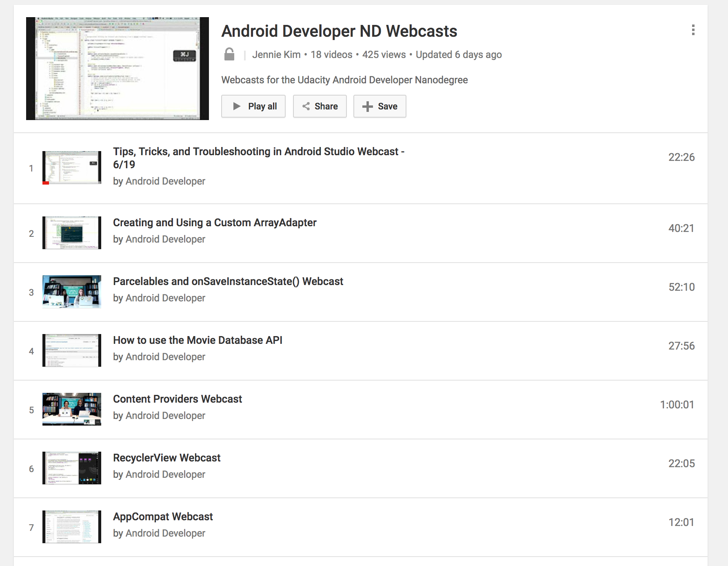
Task: Click the Tips, Tricks, and Troubleshooting title
Action: (258, 152)
